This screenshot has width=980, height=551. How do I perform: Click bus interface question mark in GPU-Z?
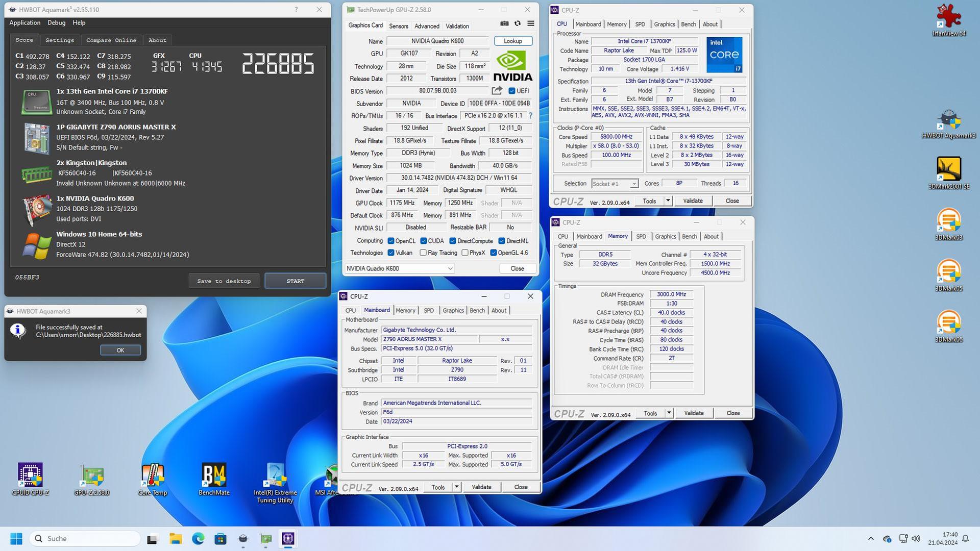click(531, 116)
